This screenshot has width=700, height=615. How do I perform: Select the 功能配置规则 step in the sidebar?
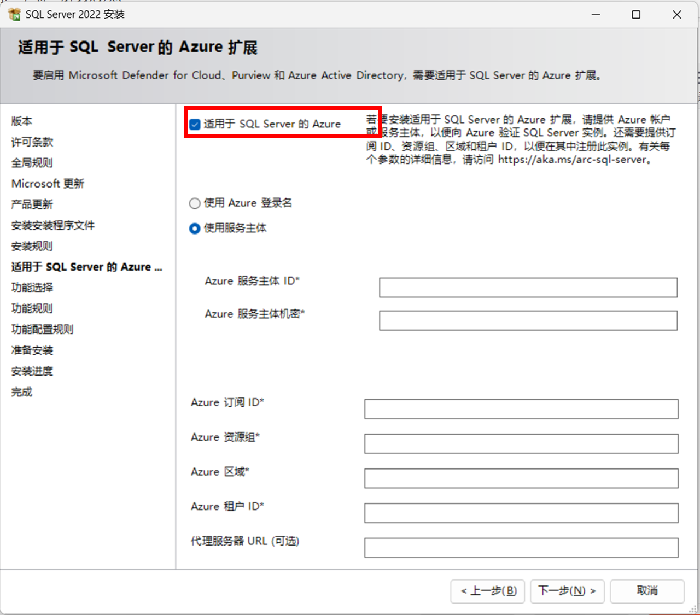[x=43, y=329]
